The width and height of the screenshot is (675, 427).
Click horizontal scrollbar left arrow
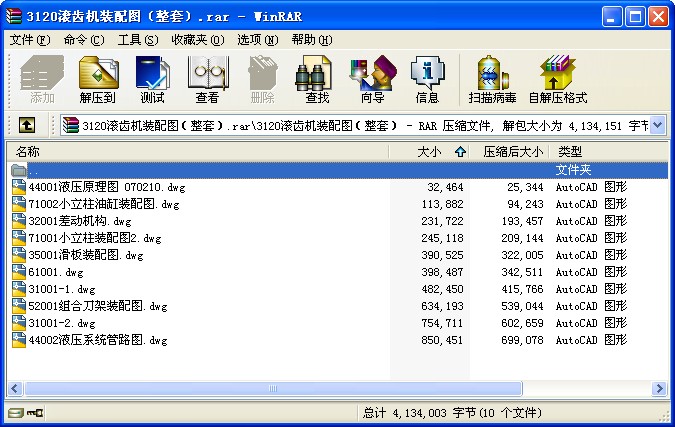point(15,388)
